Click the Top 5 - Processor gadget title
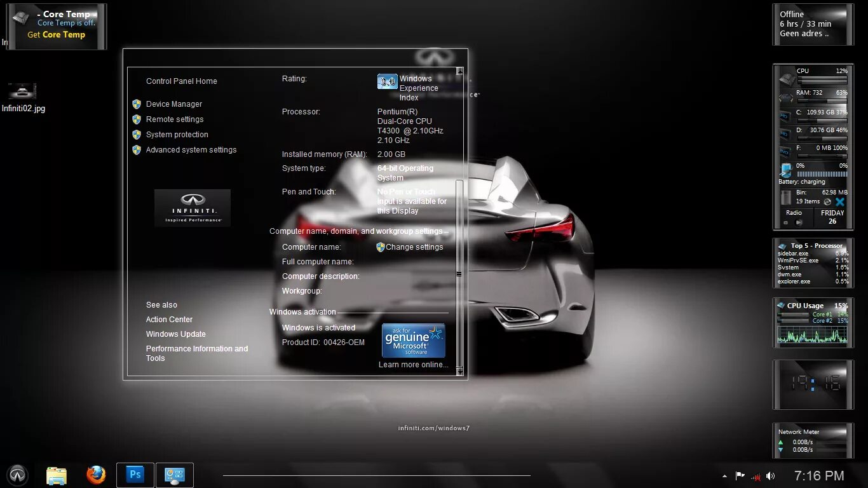This screenshot has height=488, width=868. click(817, 246)
